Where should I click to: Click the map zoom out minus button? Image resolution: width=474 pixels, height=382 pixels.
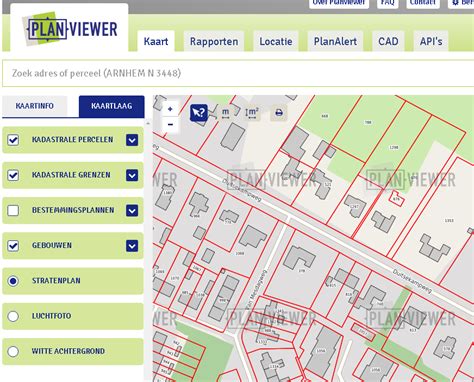pyautogui.click(x=170, y=125)
